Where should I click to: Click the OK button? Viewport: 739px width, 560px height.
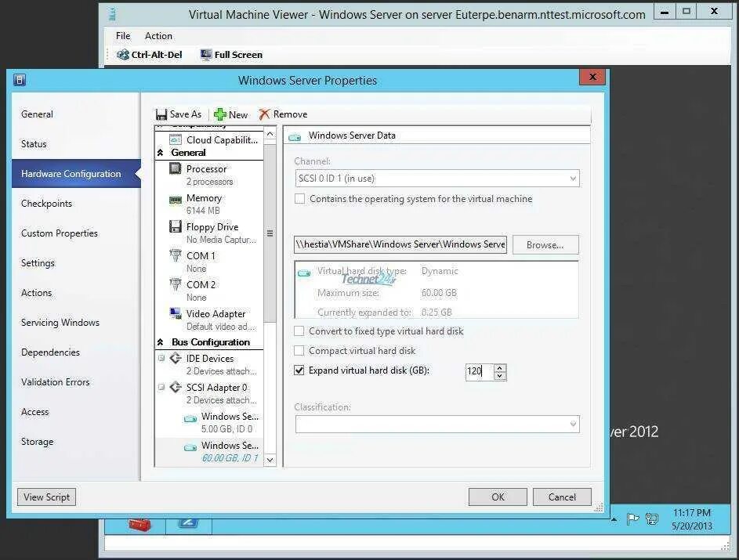tap(498, 497)
